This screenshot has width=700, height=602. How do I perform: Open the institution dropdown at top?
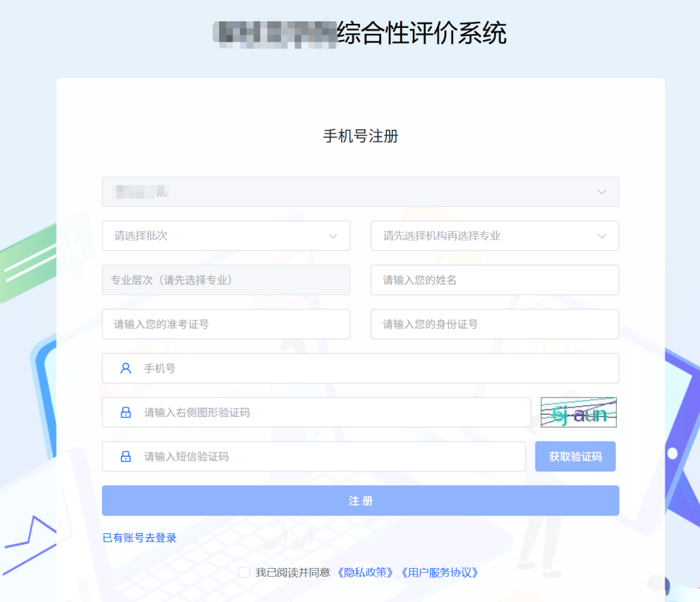click(360, 192)
